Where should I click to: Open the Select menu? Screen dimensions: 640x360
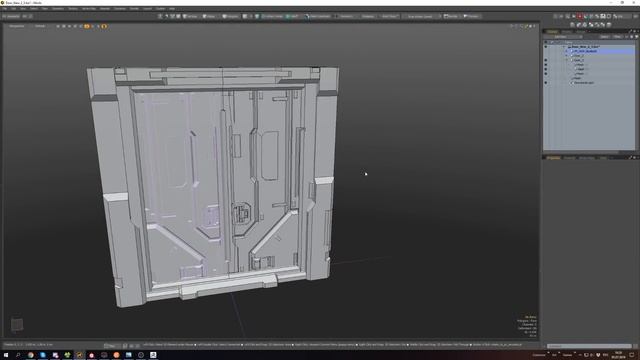[x=34, y=9]
